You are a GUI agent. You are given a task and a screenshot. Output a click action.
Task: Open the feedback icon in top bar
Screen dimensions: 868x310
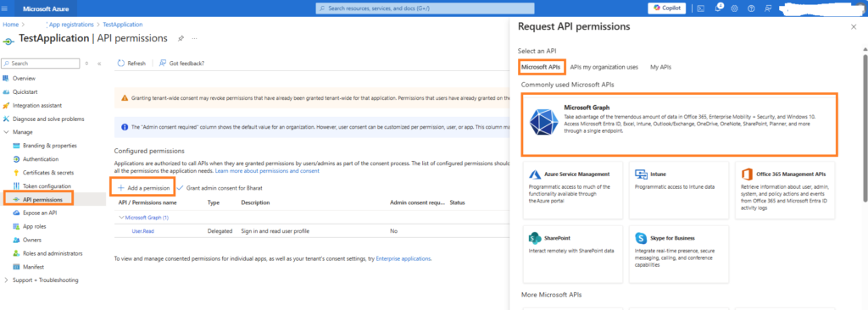pos(768,8)
